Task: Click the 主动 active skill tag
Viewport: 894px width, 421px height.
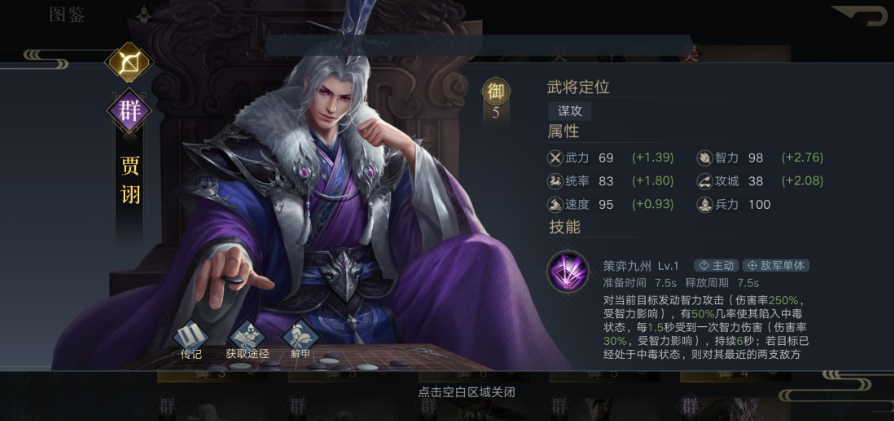Action: coord(717,265)
